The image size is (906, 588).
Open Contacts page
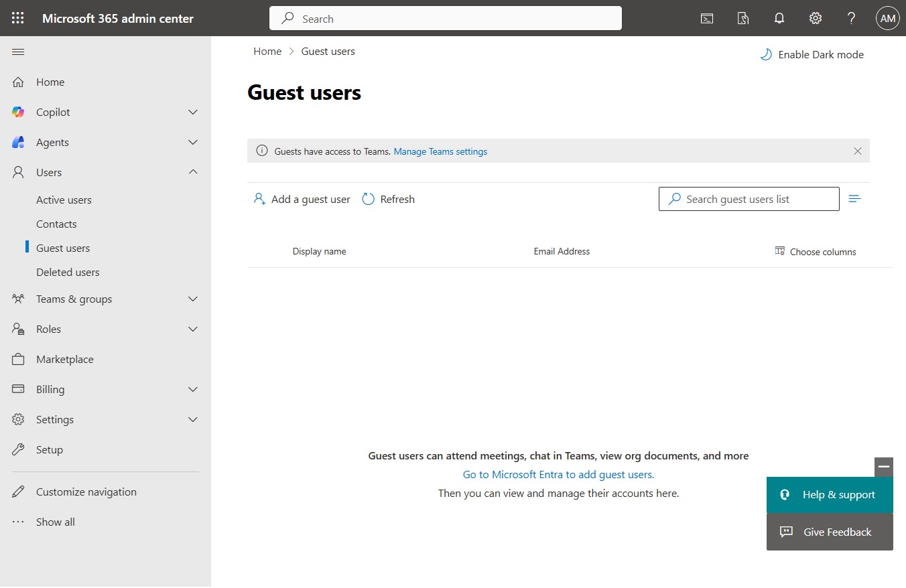coord(56,224)
